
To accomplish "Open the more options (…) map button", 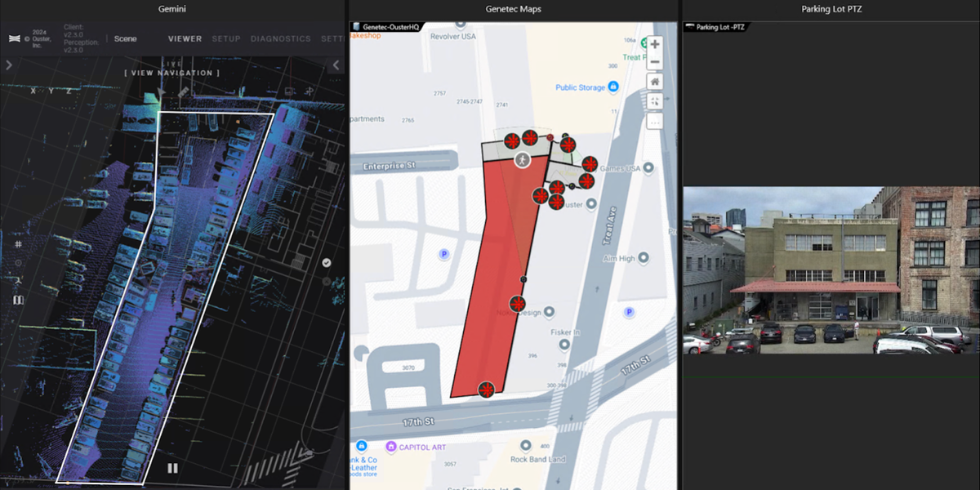I will pos(654,121).
